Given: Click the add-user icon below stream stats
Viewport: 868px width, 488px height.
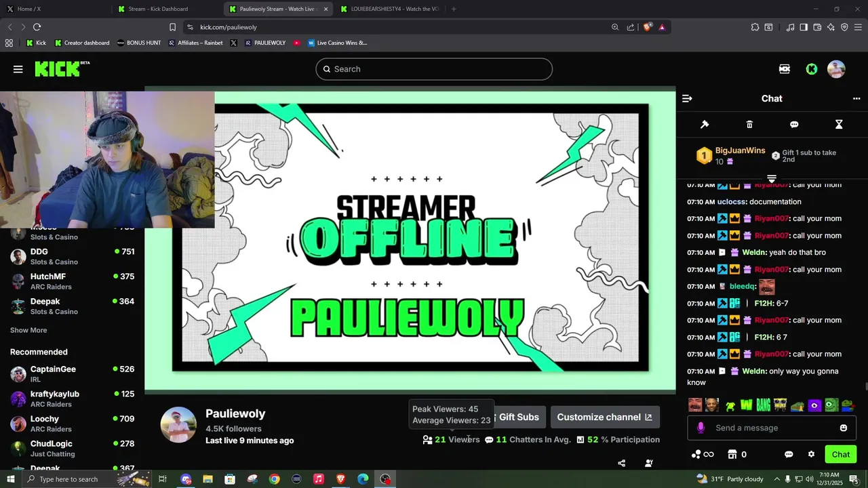Looking at the screenshot, I should (649, 464).
